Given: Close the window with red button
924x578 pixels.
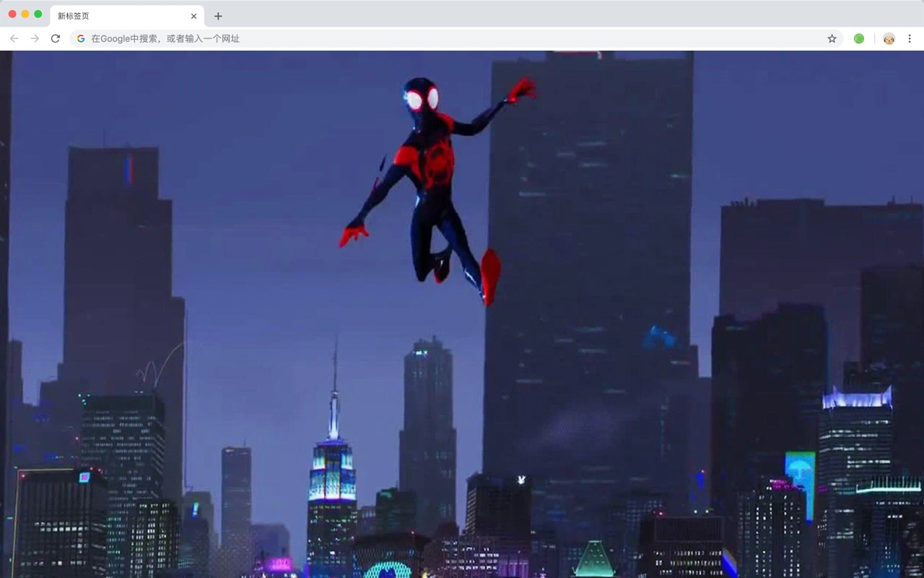Looking at the screenshot, I should pyautogui.click(x=12, y=14).
